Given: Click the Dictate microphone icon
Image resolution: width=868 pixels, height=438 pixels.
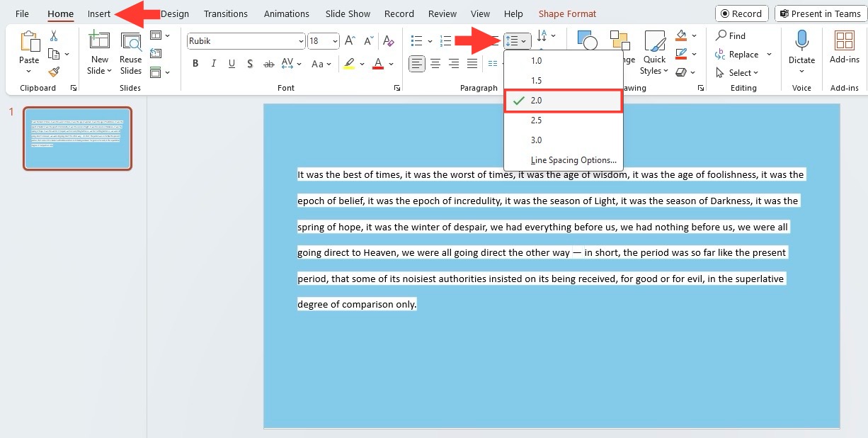Looking at the screenshot, I should click(x=802, y=41).
